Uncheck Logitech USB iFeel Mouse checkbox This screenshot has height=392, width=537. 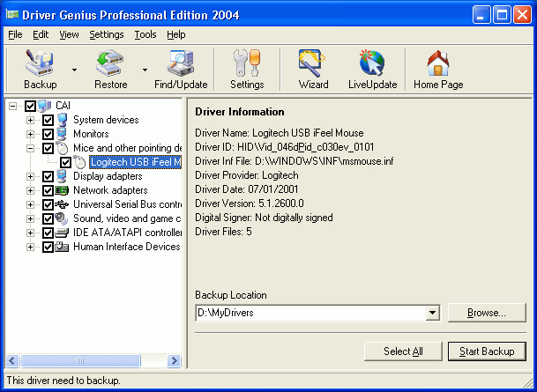pos(65,162)
